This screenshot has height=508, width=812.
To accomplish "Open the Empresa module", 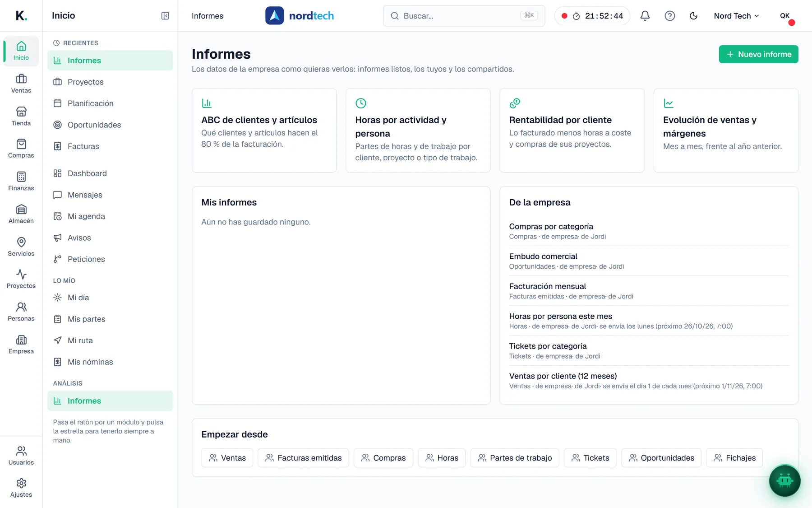I will point(21,345).
